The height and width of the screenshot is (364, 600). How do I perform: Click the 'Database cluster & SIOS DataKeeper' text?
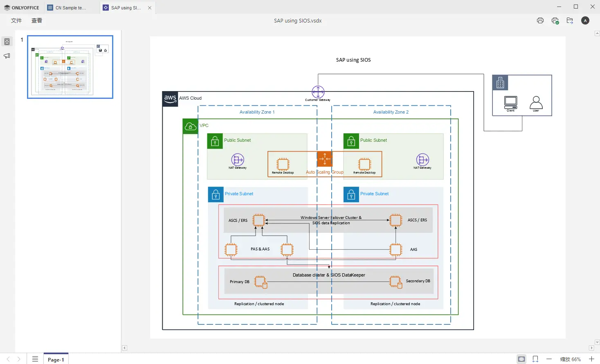pos(329,275)
